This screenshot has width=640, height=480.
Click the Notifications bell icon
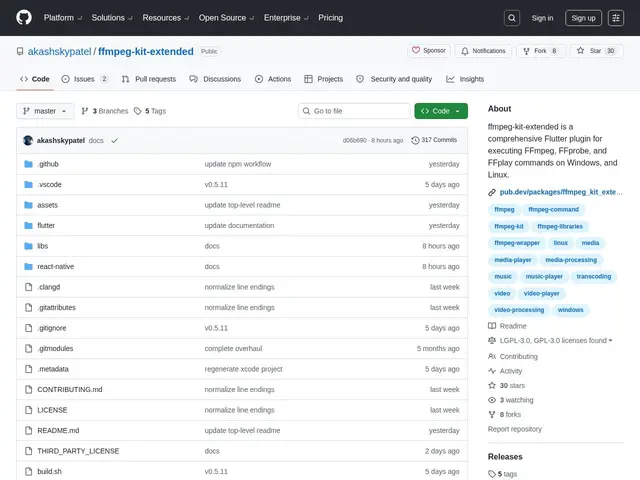pos(464,51)
